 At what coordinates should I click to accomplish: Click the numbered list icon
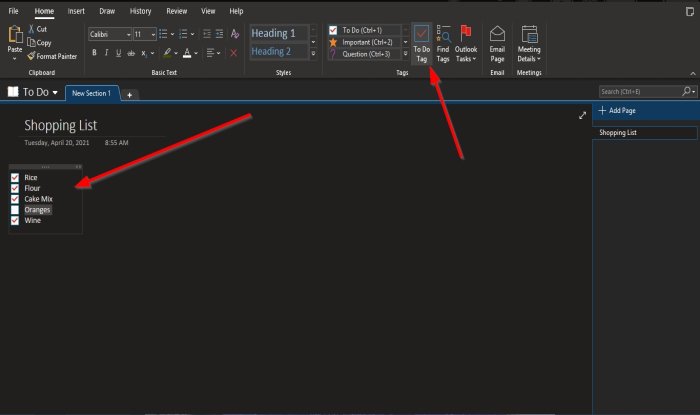pyautogui.click(x=183, y=34)
